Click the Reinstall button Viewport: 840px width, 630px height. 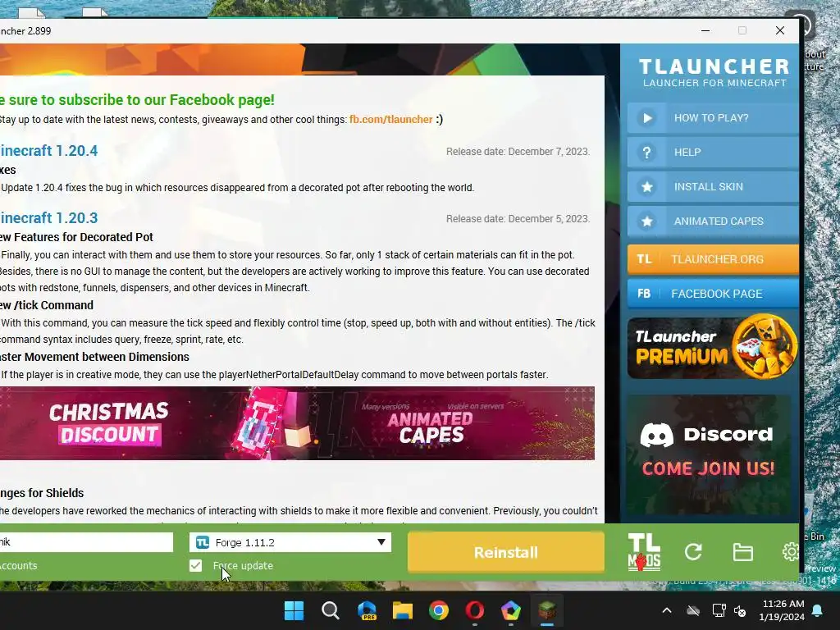point(505,552)
